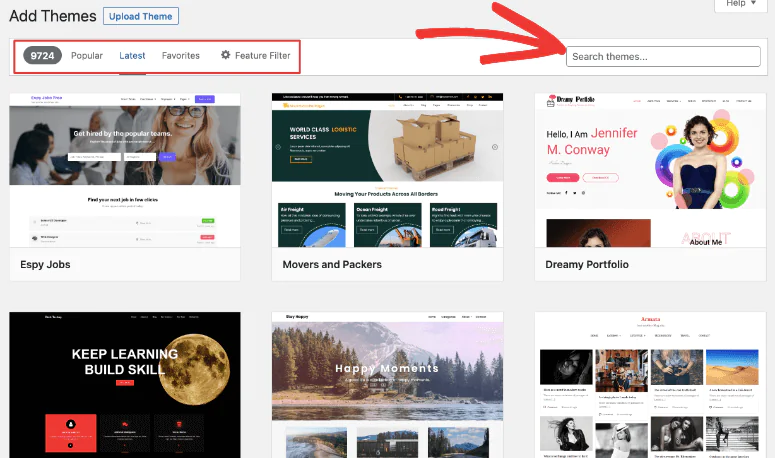The image size is (775, 458).
Task: Open the Help dropdown
Action: 743,4
